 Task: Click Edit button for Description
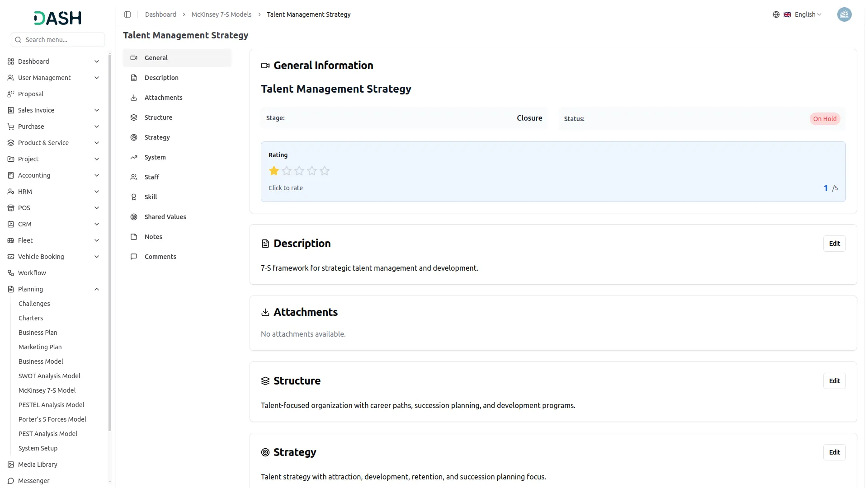[834, 244]
